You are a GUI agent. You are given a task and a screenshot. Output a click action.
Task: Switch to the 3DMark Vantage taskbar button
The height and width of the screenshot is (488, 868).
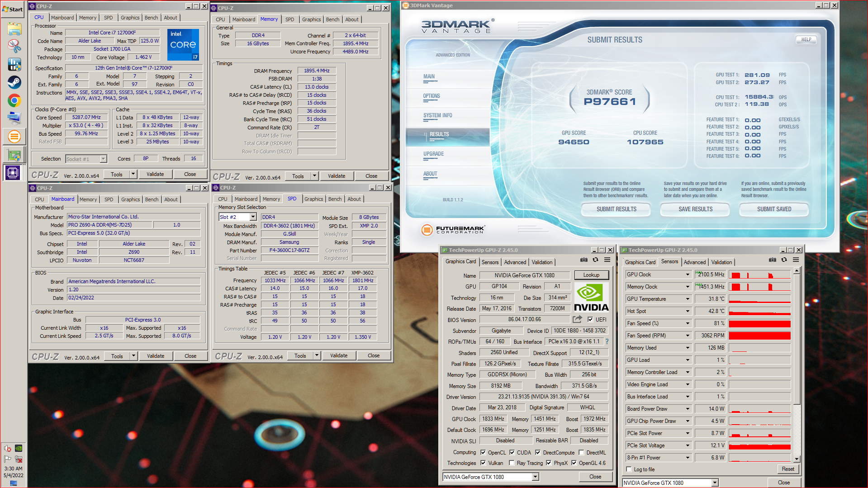[x=14, y=136]
